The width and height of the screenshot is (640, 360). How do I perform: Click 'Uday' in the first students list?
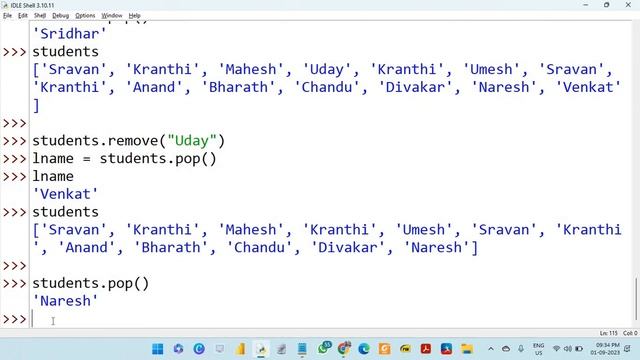[x=327, y=69]
